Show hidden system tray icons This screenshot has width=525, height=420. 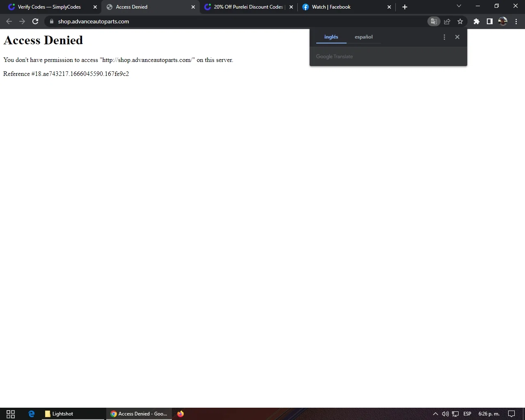[436, 414]
